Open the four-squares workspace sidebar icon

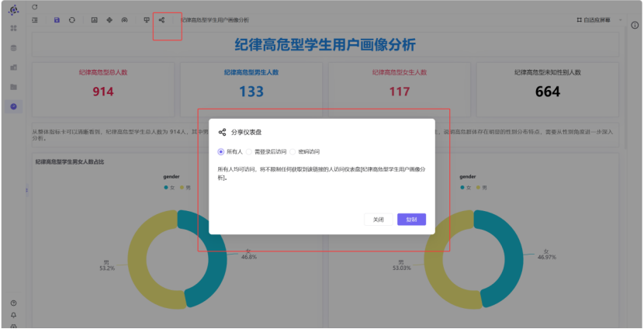pos(13,29)
